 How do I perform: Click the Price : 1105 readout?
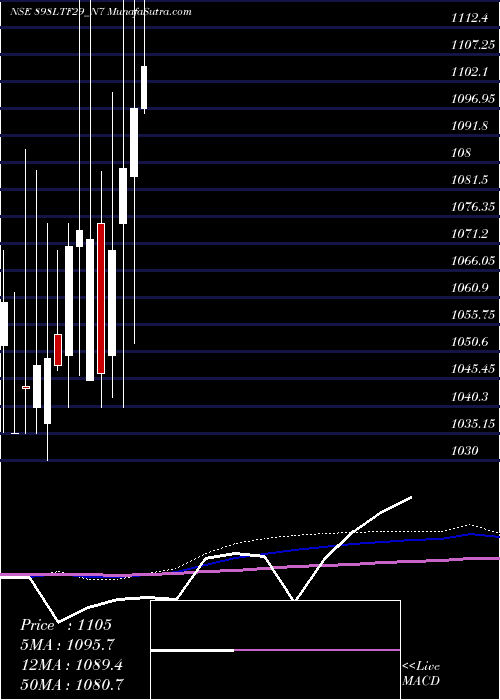coord(66,625)
